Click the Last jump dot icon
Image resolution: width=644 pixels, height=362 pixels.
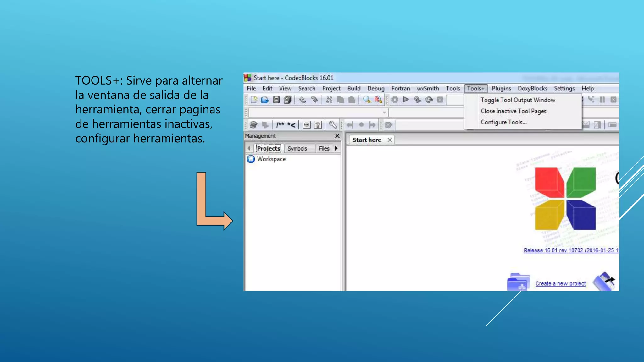tap(361, 125)
